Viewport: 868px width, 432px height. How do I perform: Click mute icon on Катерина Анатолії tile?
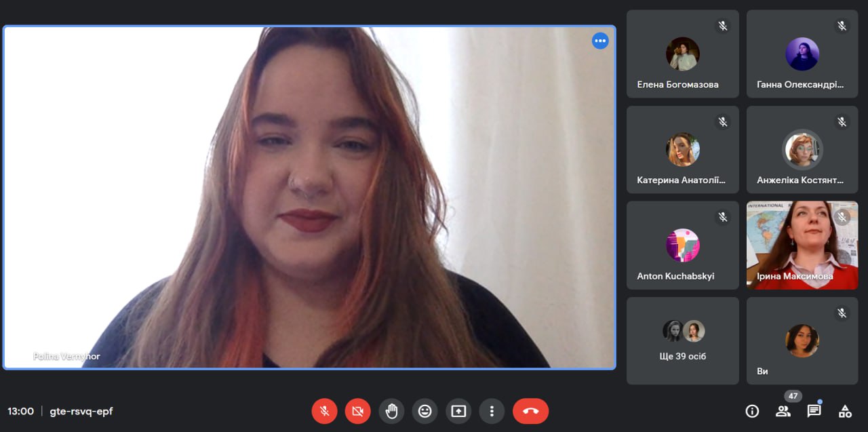722,122
